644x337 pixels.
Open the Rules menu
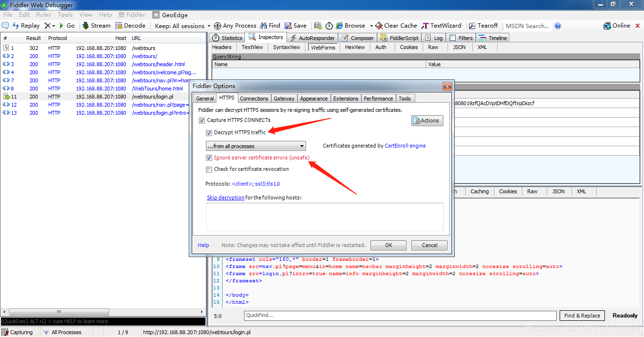tap(43, 15)
